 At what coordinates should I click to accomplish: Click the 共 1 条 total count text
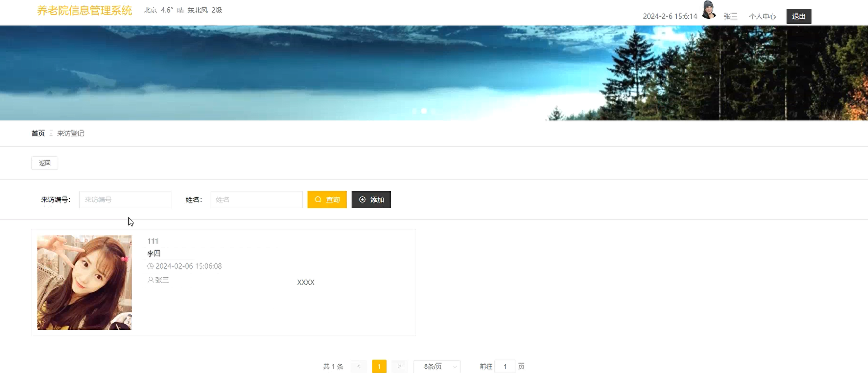pos(333,366)
